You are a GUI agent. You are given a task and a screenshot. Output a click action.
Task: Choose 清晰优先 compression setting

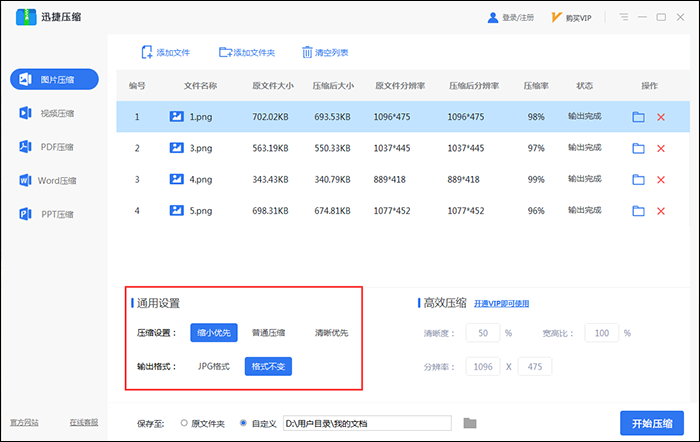point(331,333)
